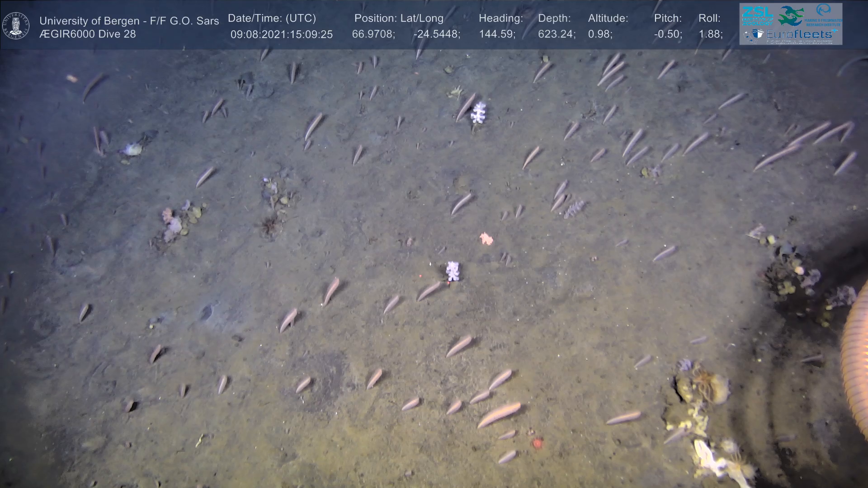This screenshot has width=868, height=488.
Task: Click the University of Bergen seal logo
Action: [x=16, y=25]
